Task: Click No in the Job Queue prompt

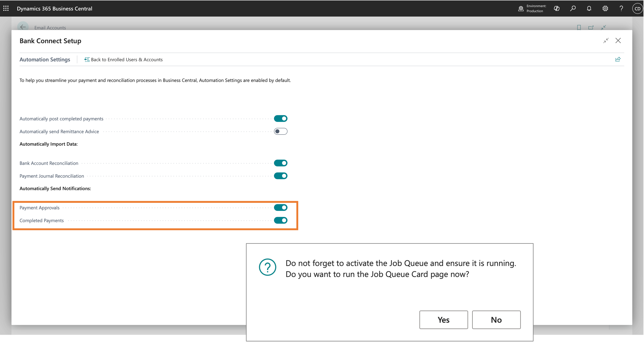Action: point(496,320)
